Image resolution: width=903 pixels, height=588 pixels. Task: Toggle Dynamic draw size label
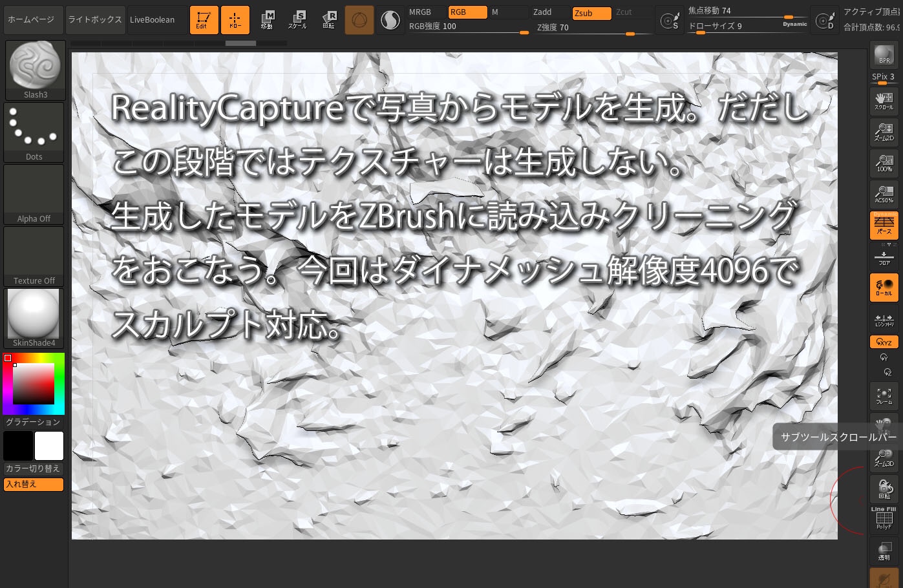(795, 25)
